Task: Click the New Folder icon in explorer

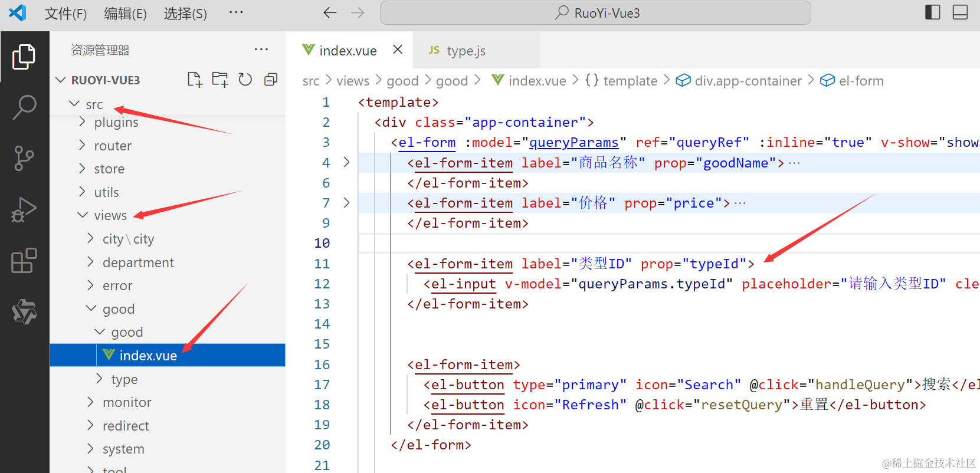Action: tap(220, 80)
